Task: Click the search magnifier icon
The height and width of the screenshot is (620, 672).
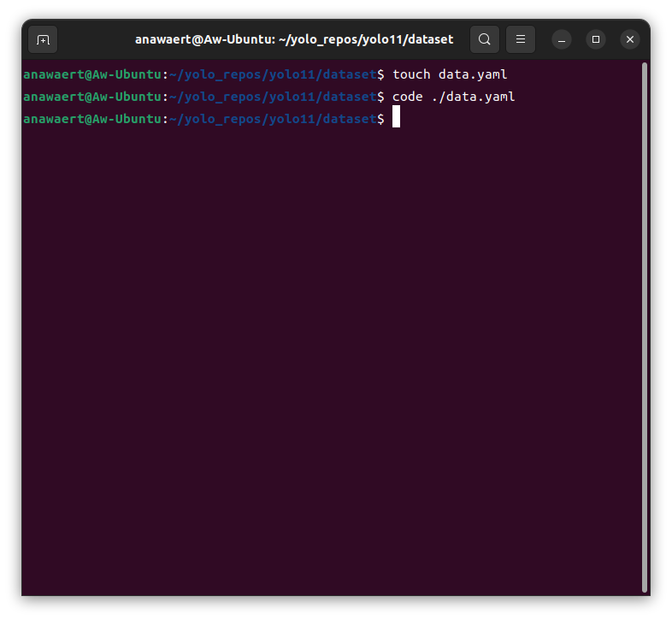Action: (x=484, y=39)
